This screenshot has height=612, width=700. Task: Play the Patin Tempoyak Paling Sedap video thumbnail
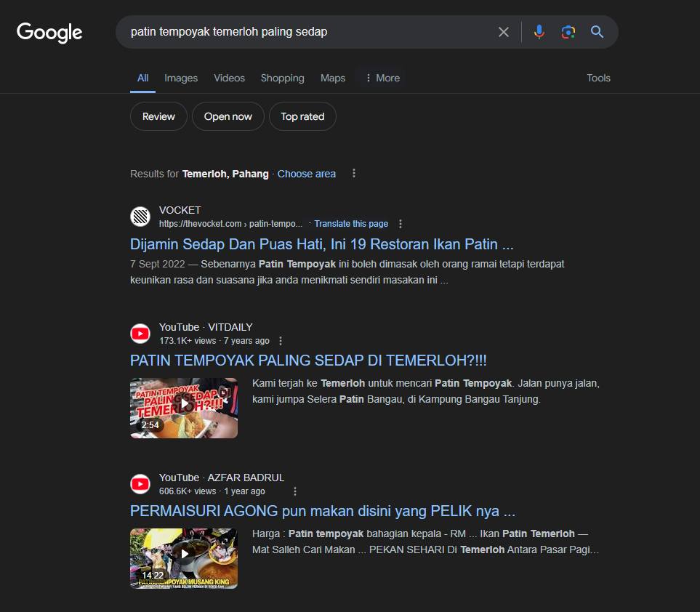[x=184, y=408]
